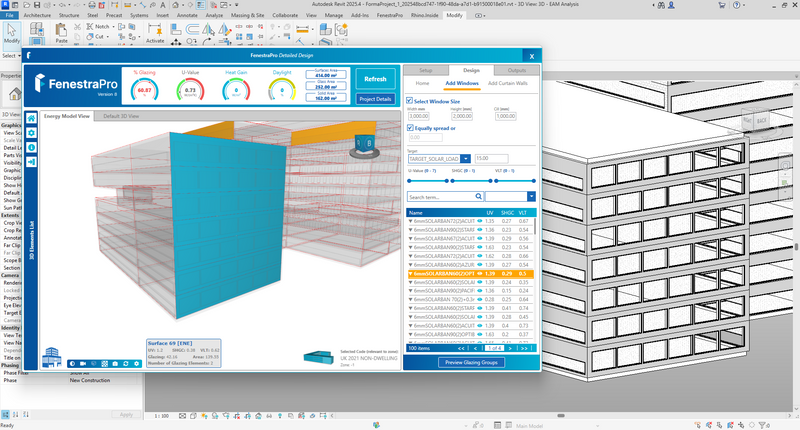Screen dimensions: 800x430
Task: Open the FenestraPro home sidebar icon
Action: click(x=31, y=118)
